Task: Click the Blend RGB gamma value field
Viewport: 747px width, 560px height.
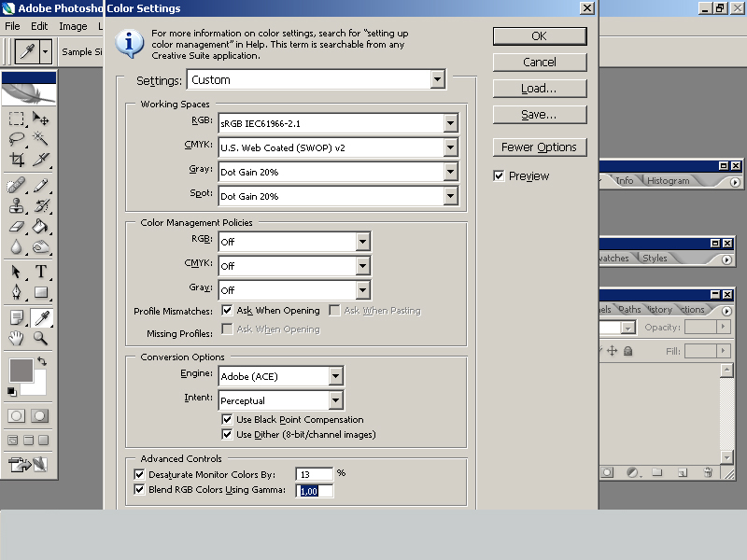Action: 314,491
